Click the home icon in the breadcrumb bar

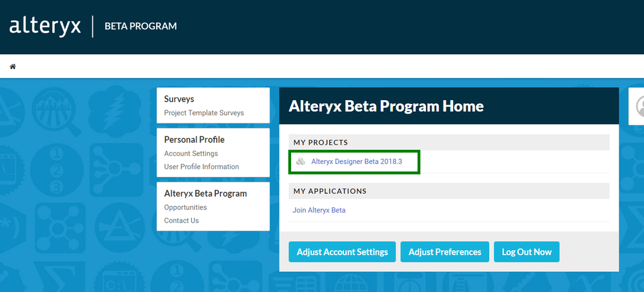point(12,67)
